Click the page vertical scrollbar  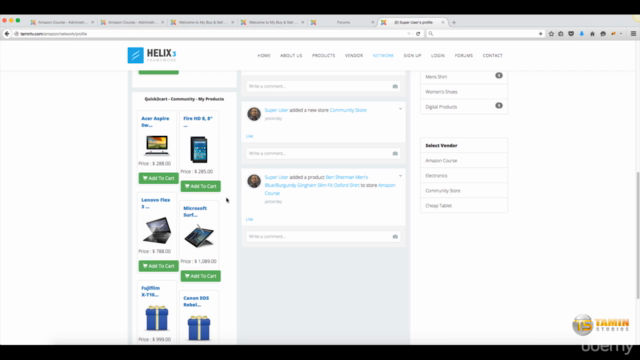click(638, 236)
